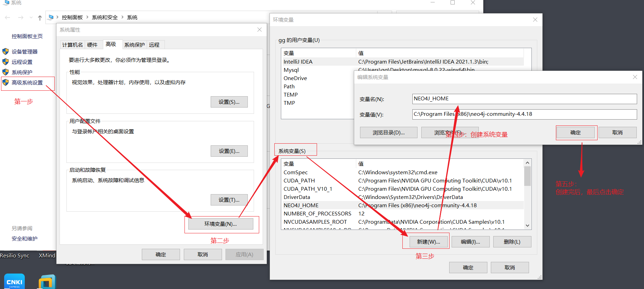This screenshot has height=289, width=644.
Task: Click the system variables list scrollbar thumb
Action: pos(527,176)
